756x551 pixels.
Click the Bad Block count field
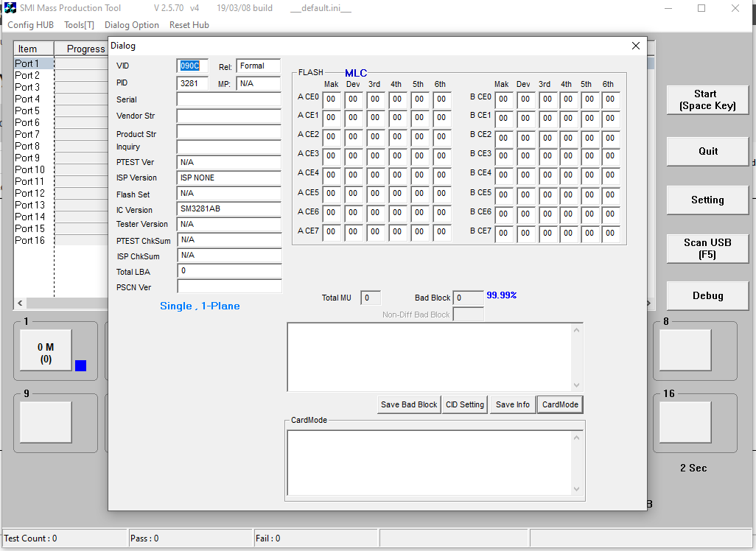point(468,298)
